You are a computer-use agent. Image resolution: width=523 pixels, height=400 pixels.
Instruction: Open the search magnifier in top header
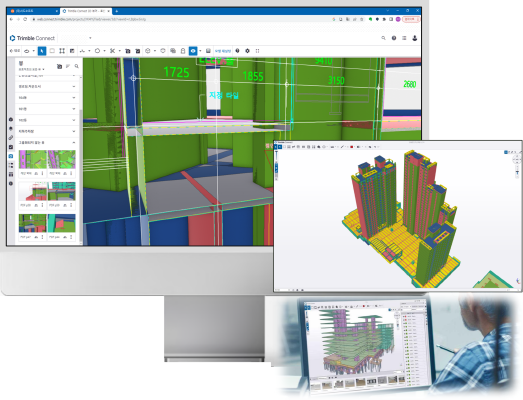click(383, 38)
